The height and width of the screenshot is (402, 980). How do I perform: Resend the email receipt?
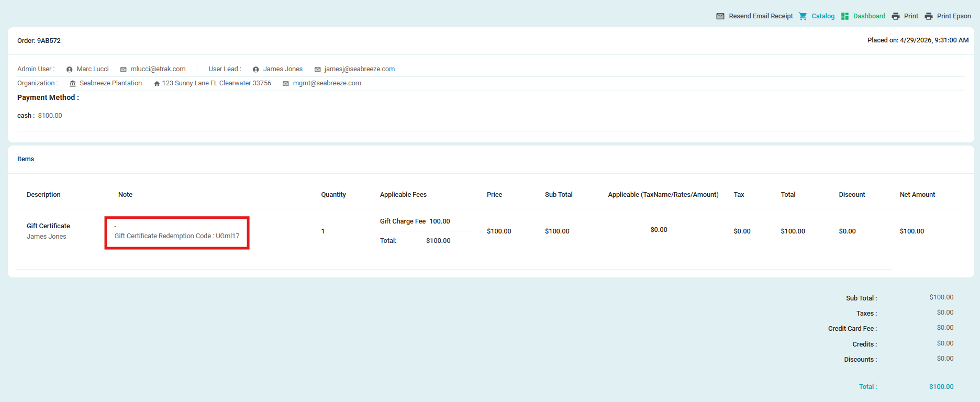761,16
